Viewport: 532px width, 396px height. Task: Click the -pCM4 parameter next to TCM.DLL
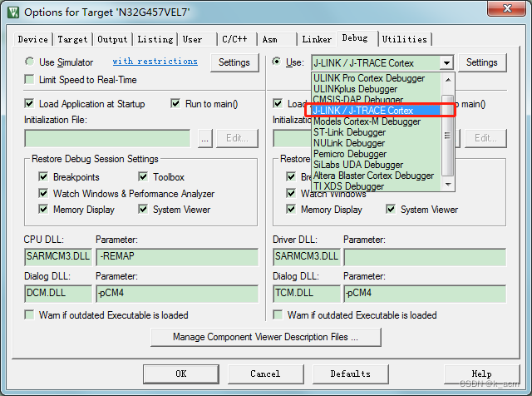click(x=425, y=294)
